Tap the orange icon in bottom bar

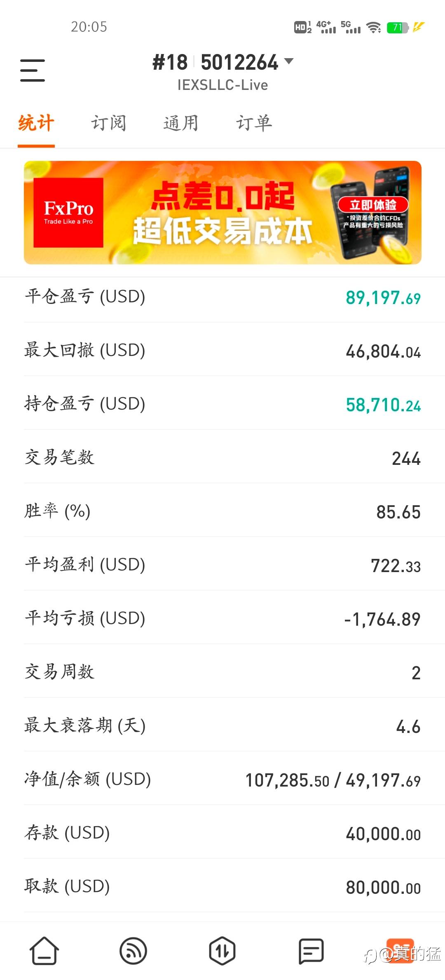click(x=400, y=950)
